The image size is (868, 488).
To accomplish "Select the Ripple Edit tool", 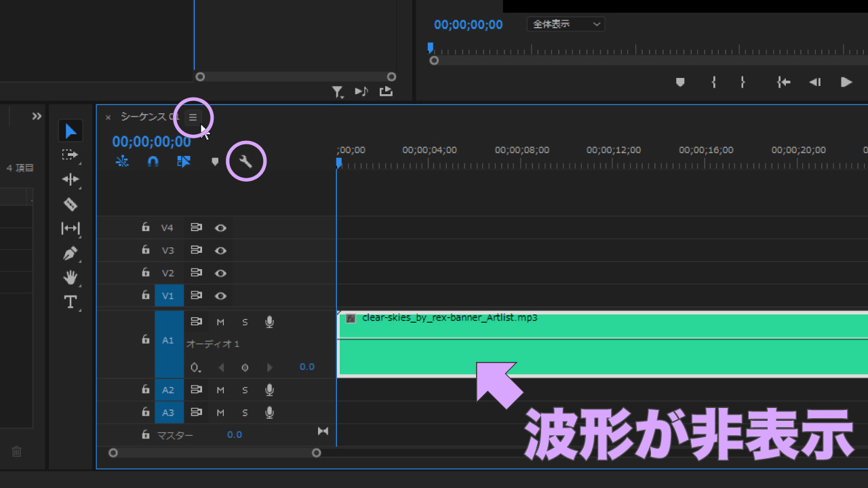I will pyautogui.click(x=71, y=180).
